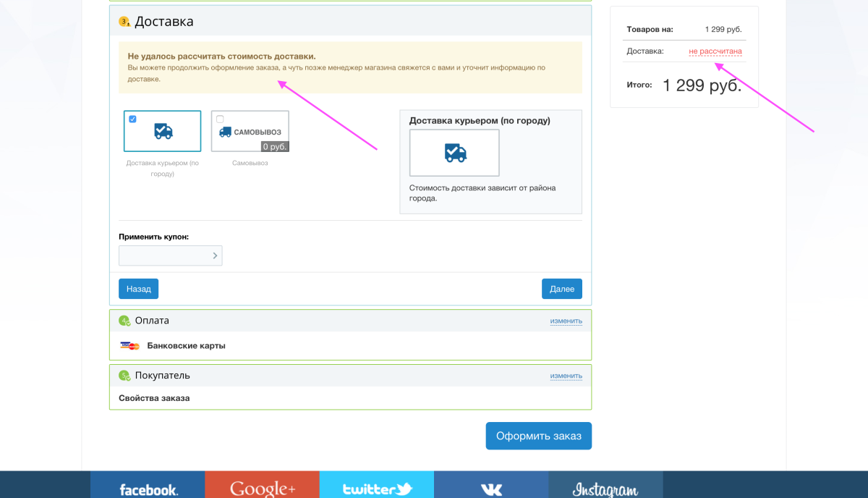Click the Доставка step header

[164, 22]
